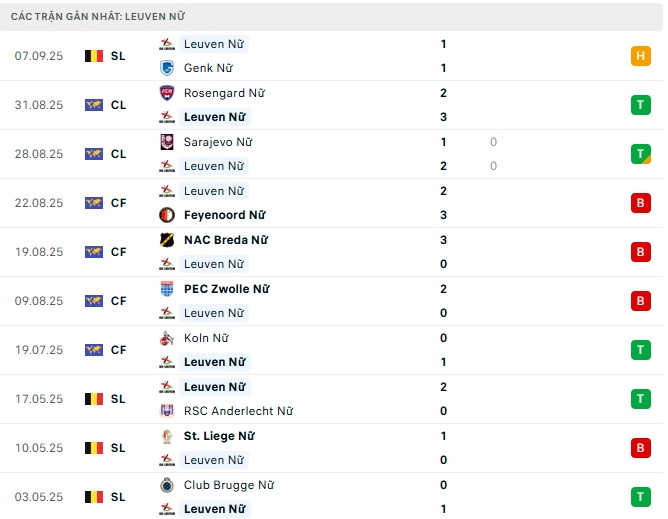This screenshot has height=519, width=668.
Task: Select the RSC Anderlecht Nữ team name
Action: pos(238,411)
